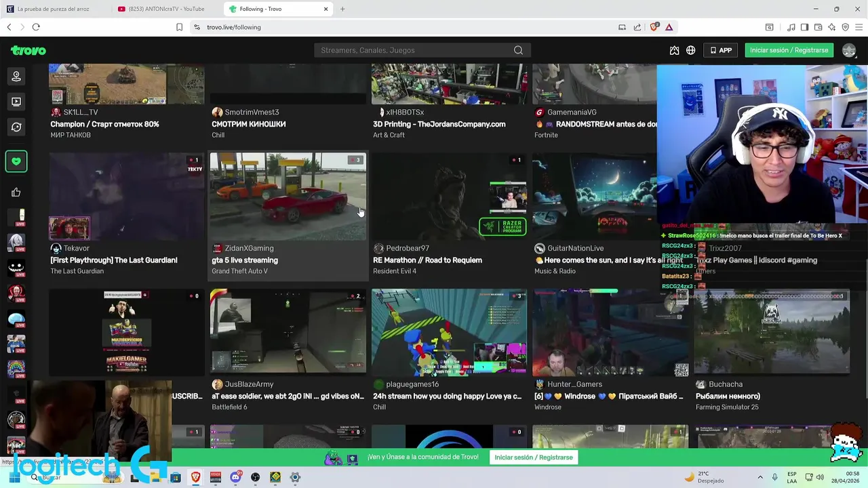Open the Brave VPN shield icon

pyautogui.click(x=846, y=27)
